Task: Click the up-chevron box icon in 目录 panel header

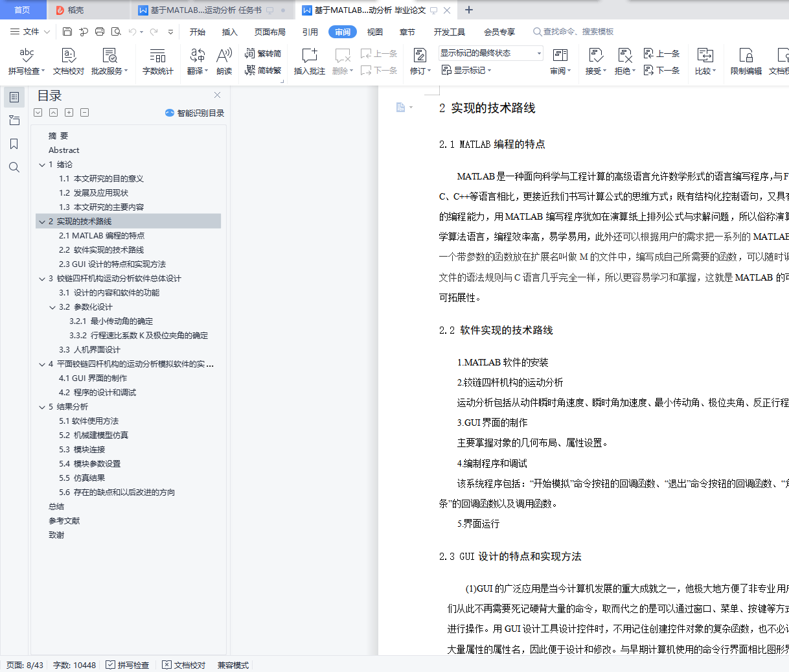Action: 54,113
